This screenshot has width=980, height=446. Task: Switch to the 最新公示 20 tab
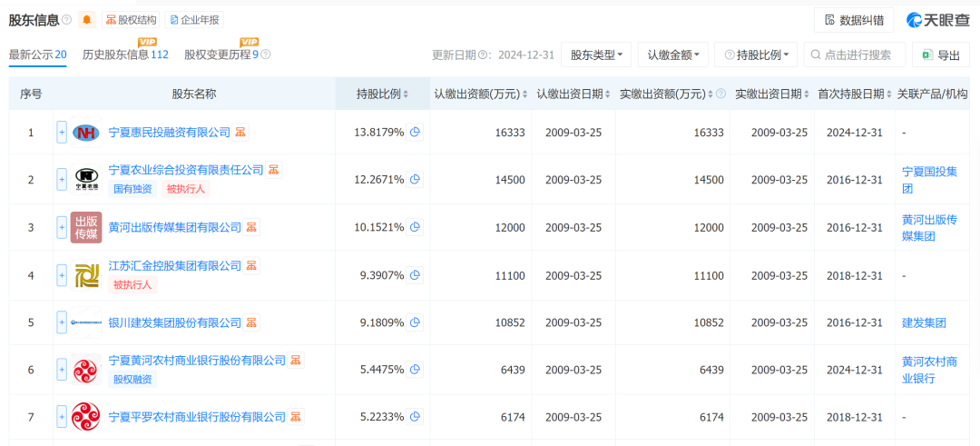[37, 55]
